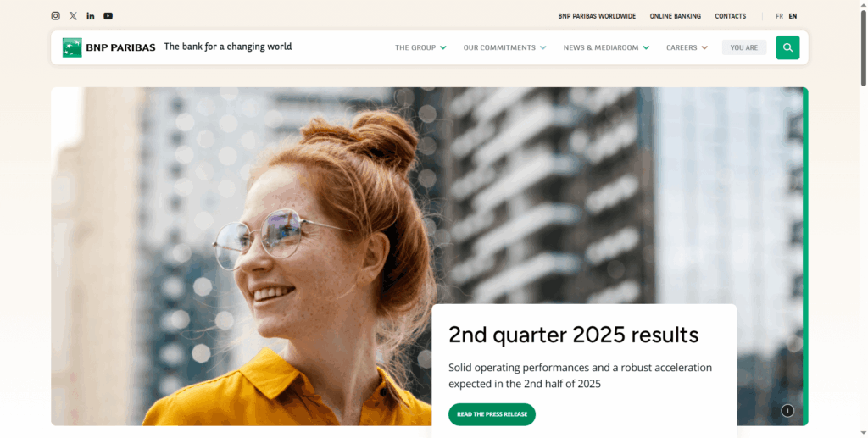Expand The Group dropdown chevron
Screen dimensions: 868x438
coord(442,47)
